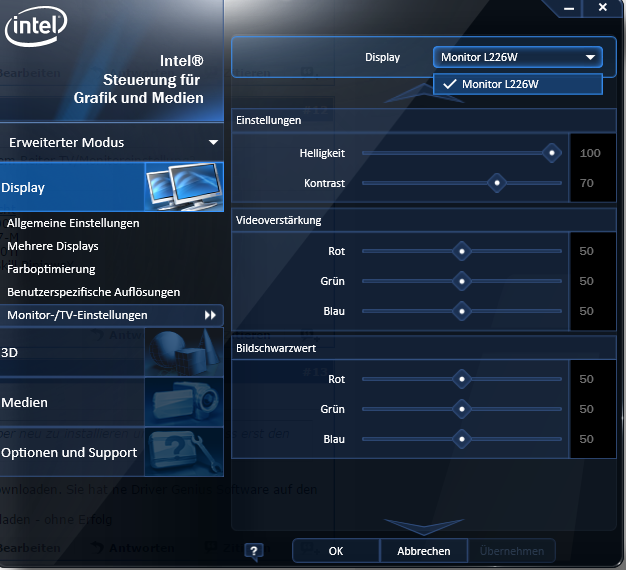Click the Abbrechen button

tap(424, 551)
